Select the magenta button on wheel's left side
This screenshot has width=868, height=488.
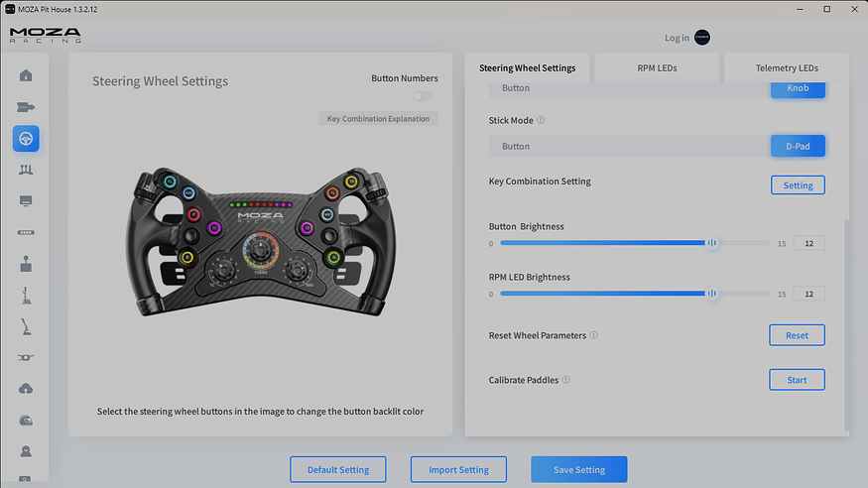(x=214, y=227)
